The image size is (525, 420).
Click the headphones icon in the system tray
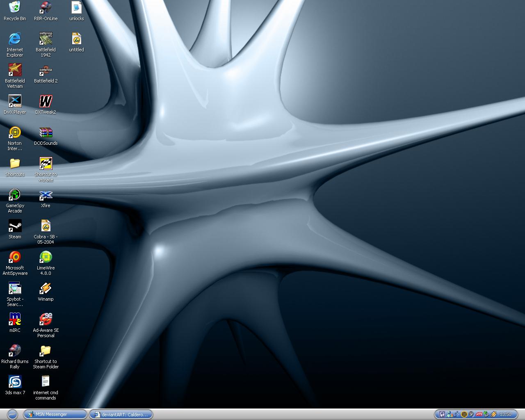[x=442, y=414]
